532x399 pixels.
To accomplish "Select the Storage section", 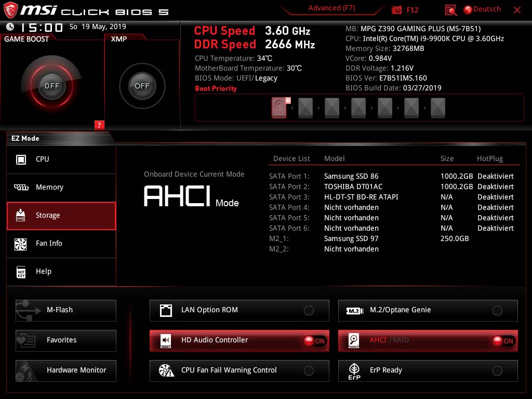I will 61,216.
